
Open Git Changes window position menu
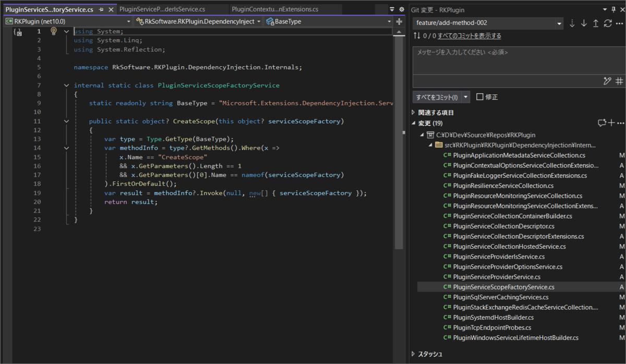605,9
